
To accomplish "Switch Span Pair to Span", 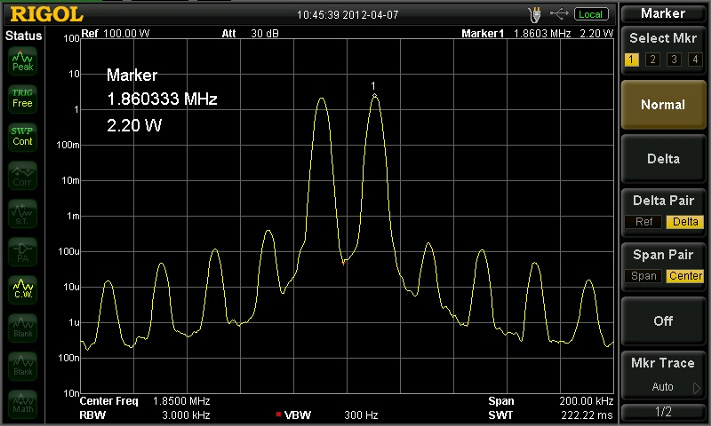I will point(643,276).
